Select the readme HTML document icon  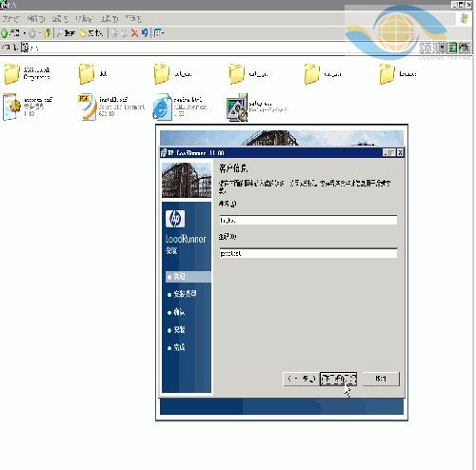point(162,107)
